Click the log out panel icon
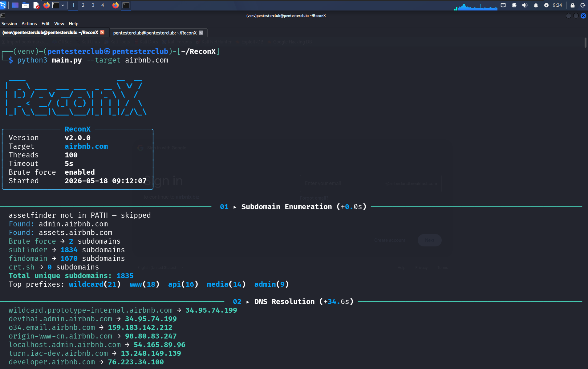Viewport: 588px width, 369px height. point(583,5)
